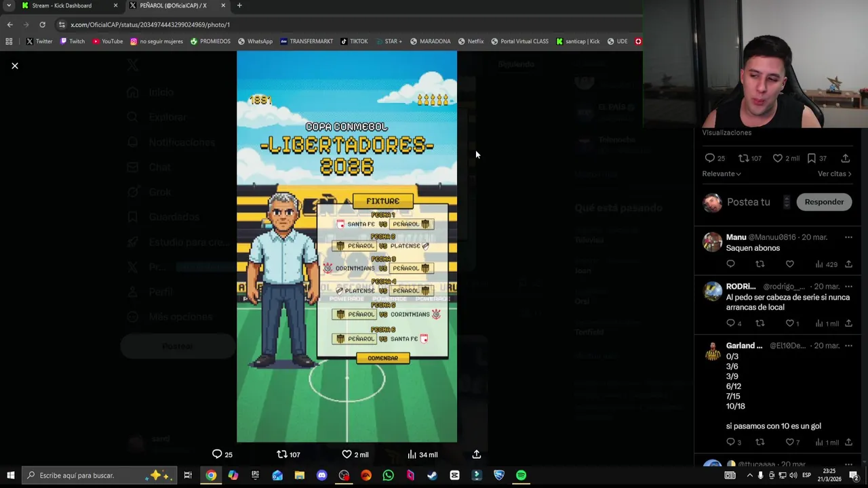Image resolution: width=868 pixels, height=488 pixels.
Task: Like Manu's comment 'Saquen abonos'
Action: [790, 264]
